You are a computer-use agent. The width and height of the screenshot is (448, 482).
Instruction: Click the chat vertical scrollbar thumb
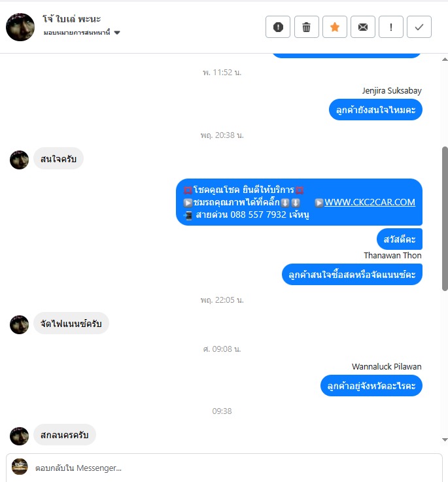(x=445, y=218)
